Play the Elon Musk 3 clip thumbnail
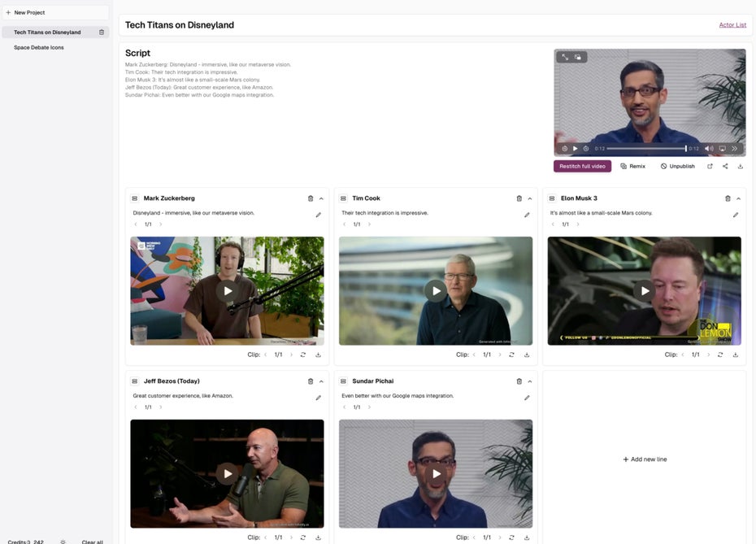This screenshot has height=544, width=756. [x=644, y=291]
